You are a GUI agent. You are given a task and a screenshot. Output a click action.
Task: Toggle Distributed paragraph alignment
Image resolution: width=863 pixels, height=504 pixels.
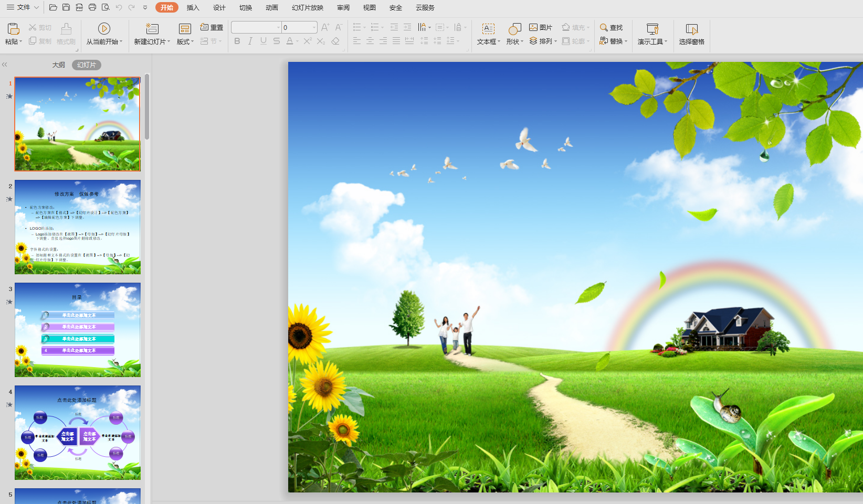409,41
